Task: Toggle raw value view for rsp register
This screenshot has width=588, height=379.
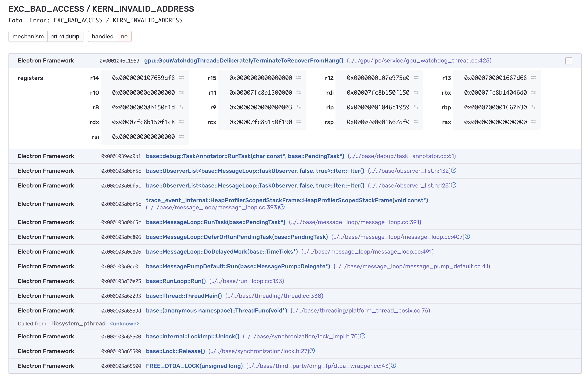Action: point(416,122)
